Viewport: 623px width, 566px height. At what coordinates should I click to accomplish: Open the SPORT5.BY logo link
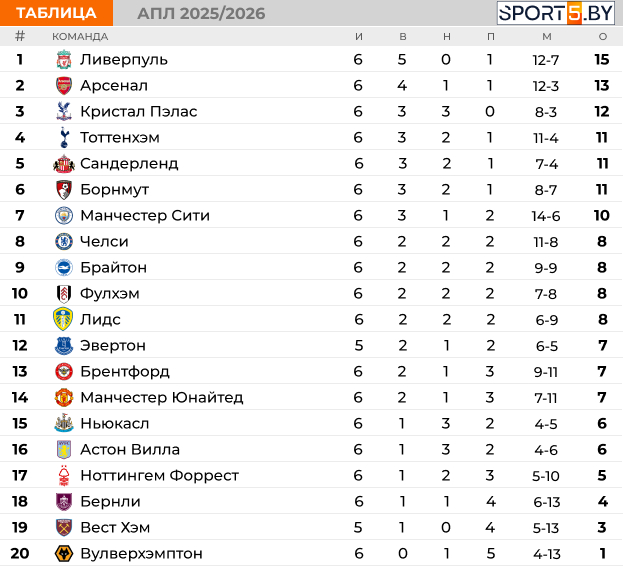click(556, 13)
